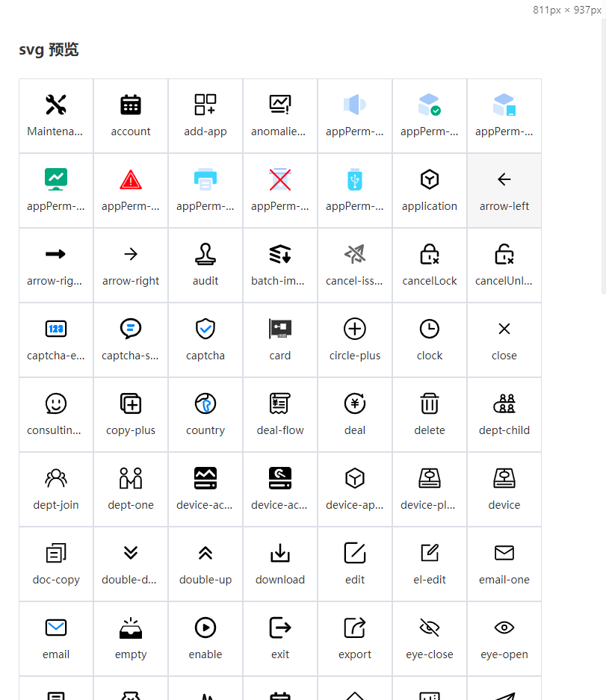Choose the clock icon
The height and width of the screenshot is (700, 606).
tap(430, 329)
